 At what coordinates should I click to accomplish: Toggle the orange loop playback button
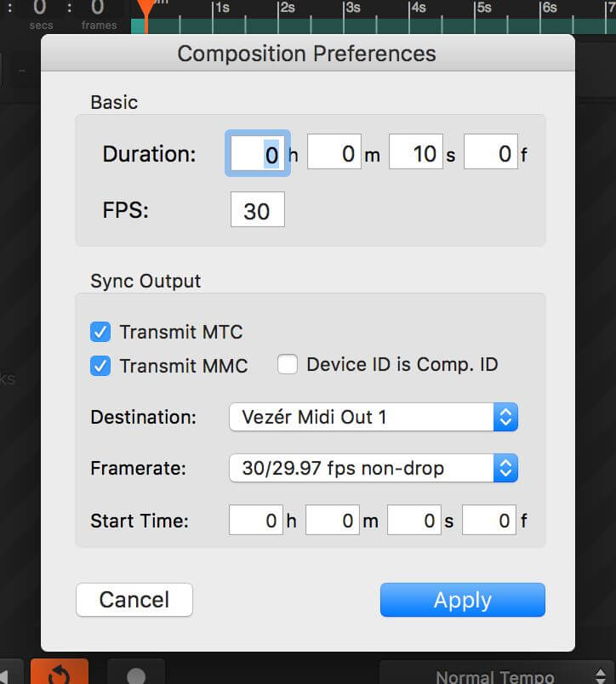[x=60, y=672]
